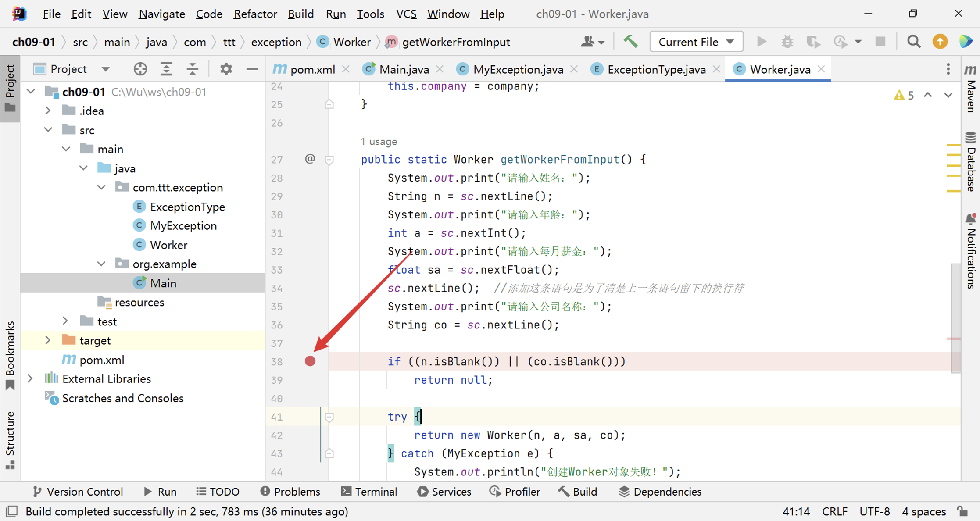
Task: Open the Version Control tool window
Action: click(x=78, y=492)
